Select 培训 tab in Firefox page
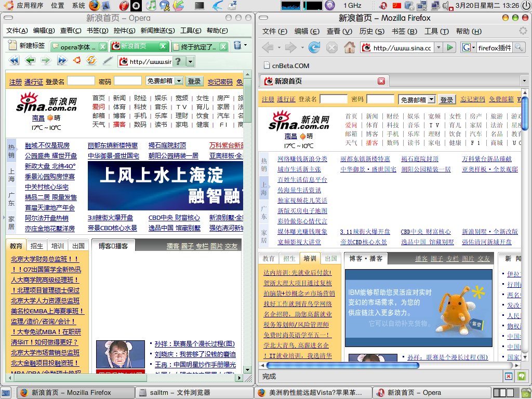Screen dimensions: 532x399 tap(310, 259)
